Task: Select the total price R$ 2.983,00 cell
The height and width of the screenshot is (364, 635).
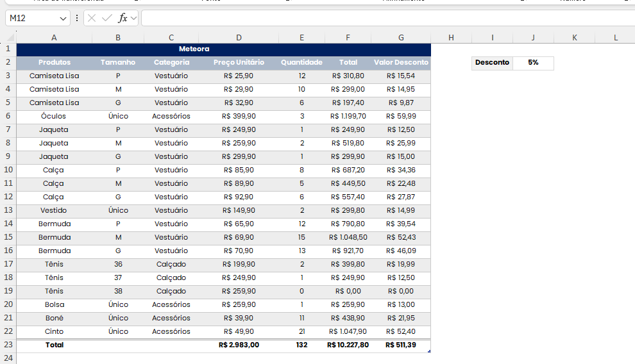Action: coord(239,345)
